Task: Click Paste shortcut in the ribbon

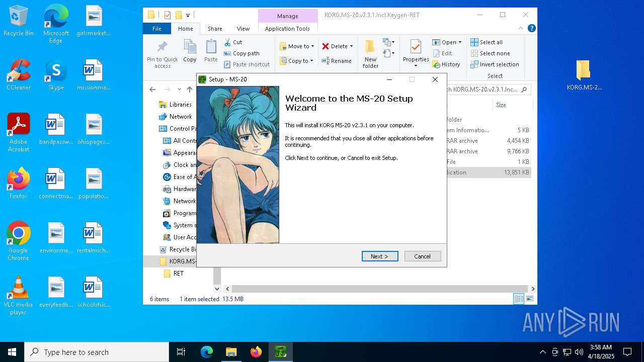Action: pos(247,64)
